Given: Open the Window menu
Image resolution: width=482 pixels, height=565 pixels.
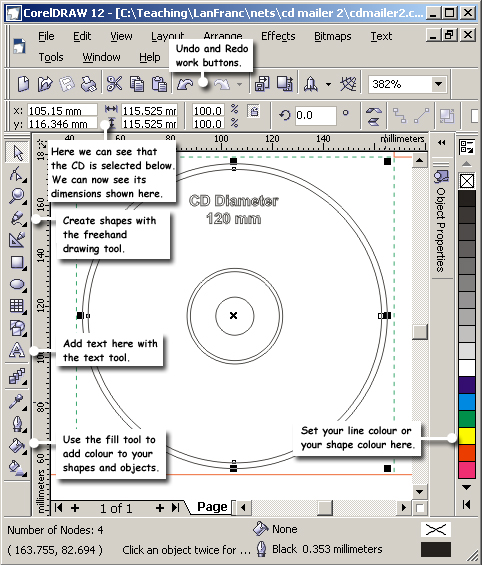Looking at the screenshot, I should tap(101, 57).
